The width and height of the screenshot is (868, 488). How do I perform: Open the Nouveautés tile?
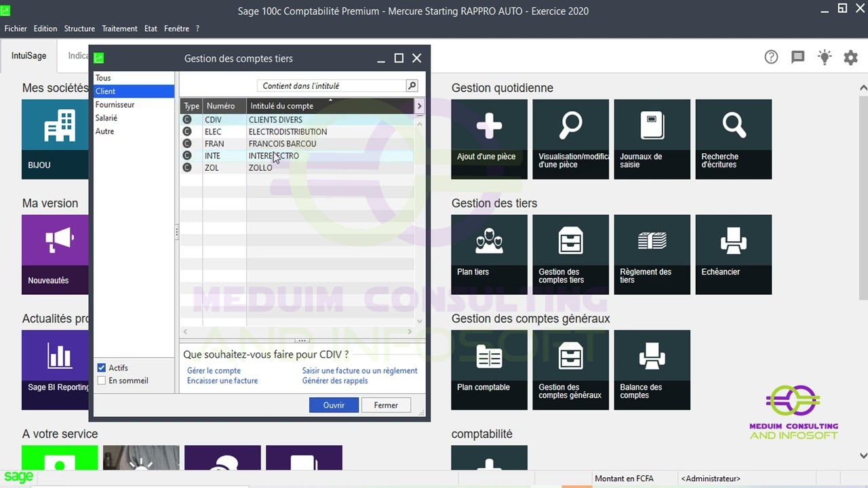55,254
